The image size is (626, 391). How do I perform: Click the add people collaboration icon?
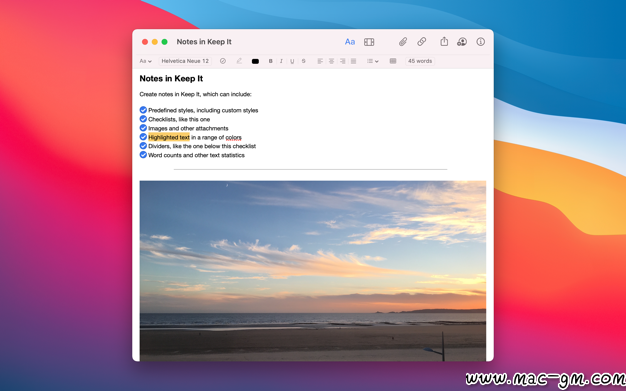462,42
